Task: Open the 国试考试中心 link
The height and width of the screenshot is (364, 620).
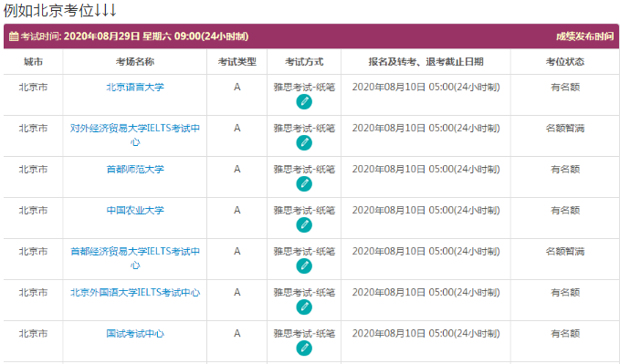Action: tap(135, 334)
